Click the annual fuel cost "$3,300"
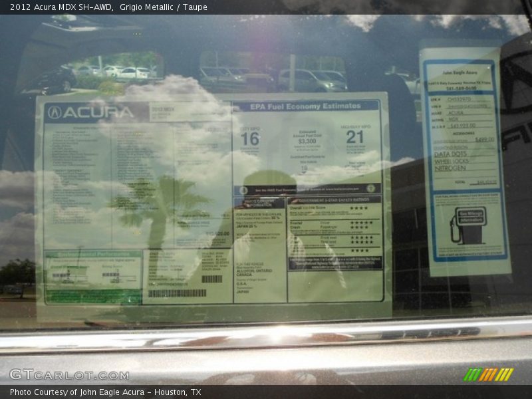Image resolution: width=532 pixels, height=399 pixels. point(307,141)
